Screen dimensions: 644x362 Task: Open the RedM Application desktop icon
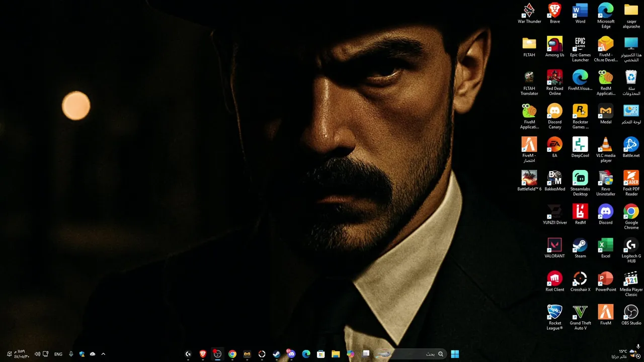pyautogui.click(x=606, y=83)
